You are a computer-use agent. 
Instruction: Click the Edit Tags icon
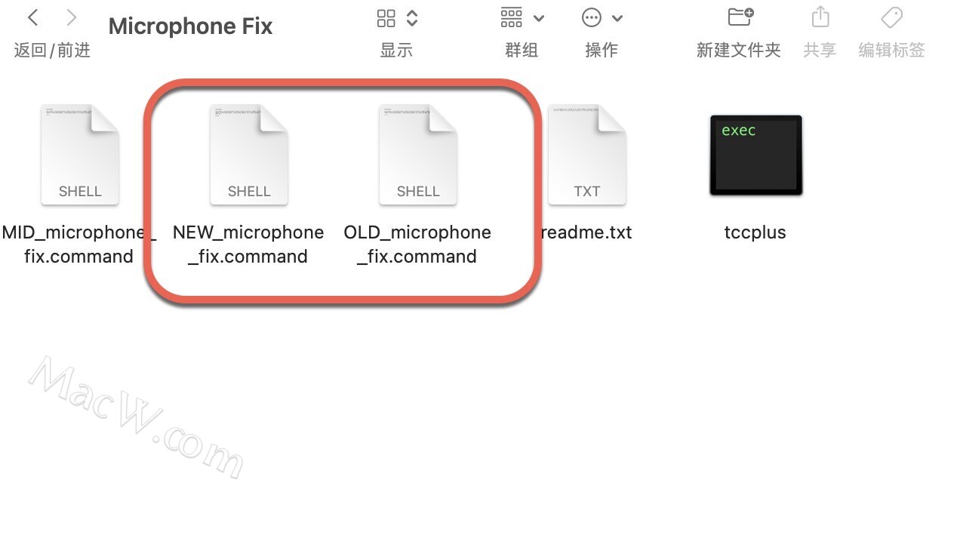[891, 17]
